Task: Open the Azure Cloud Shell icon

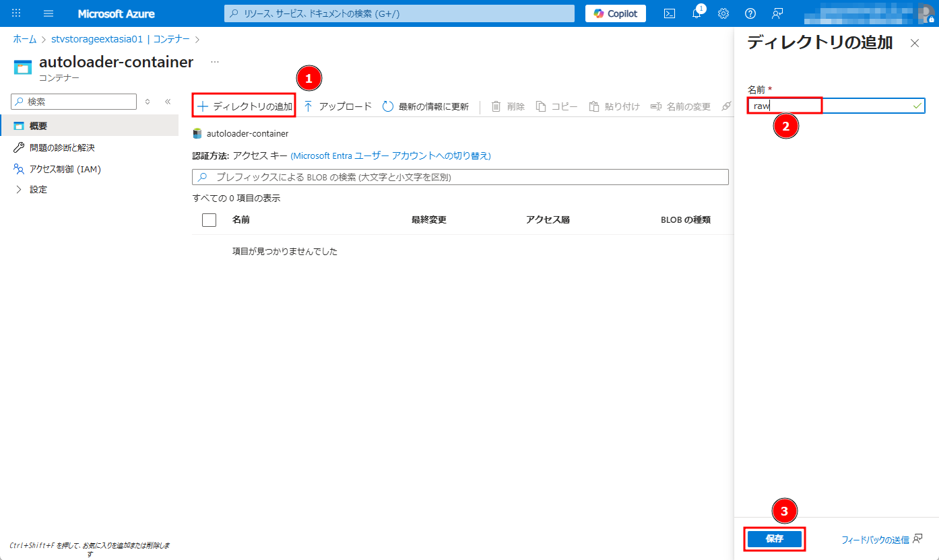Action: pyautogui.click(x=670, y=13)
